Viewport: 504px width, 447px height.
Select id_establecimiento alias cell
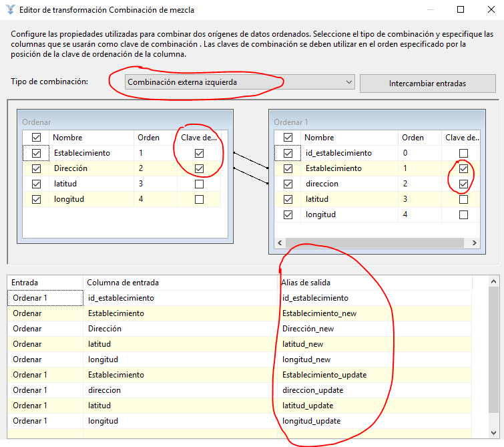(x=374, y=298)
